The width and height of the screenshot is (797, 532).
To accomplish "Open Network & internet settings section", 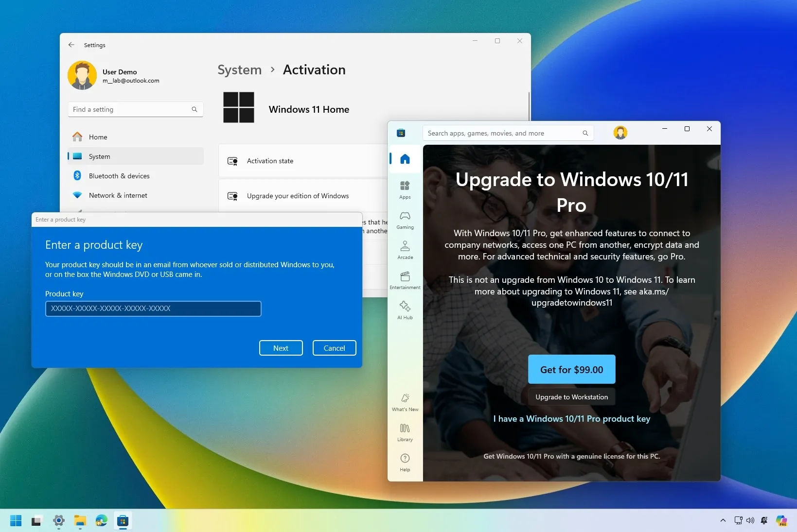I will pos(119,195).
